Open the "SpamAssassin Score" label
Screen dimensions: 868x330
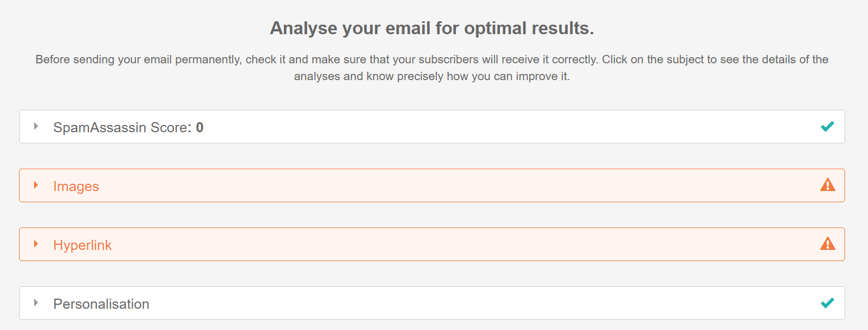pyautogui.click(x=120, y=128)
